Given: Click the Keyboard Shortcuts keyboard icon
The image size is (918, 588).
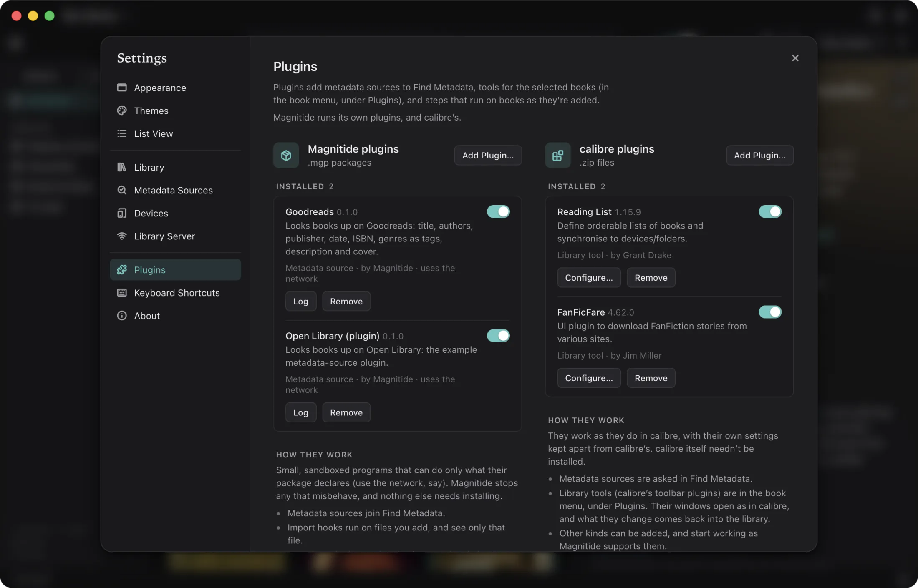Looking at the screenshot, I should [x=122, y=293].
